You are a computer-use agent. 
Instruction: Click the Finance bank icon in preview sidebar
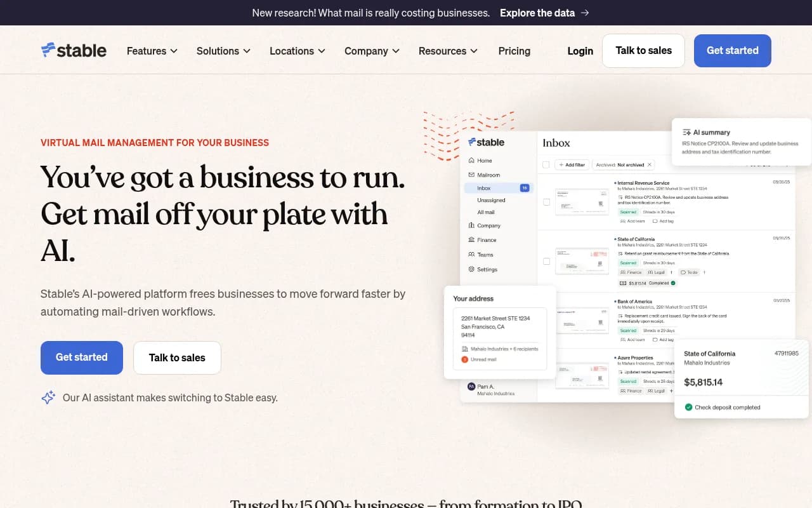tap(471, 240)
